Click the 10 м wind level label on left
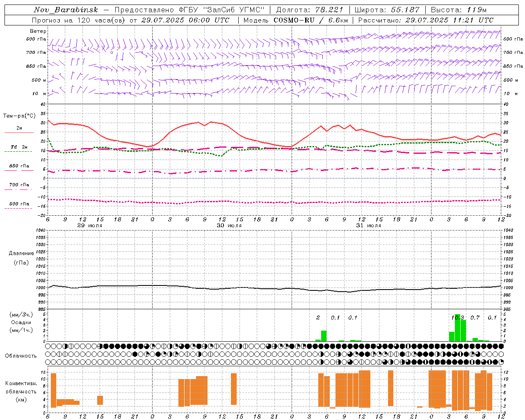 (39, 94)
